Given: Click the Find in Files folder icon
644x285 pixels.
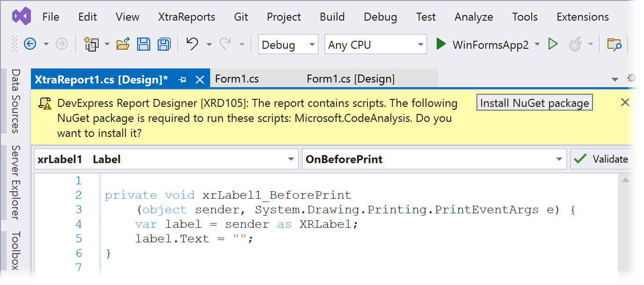Looking at the screenshot, I should pos(614,45).
